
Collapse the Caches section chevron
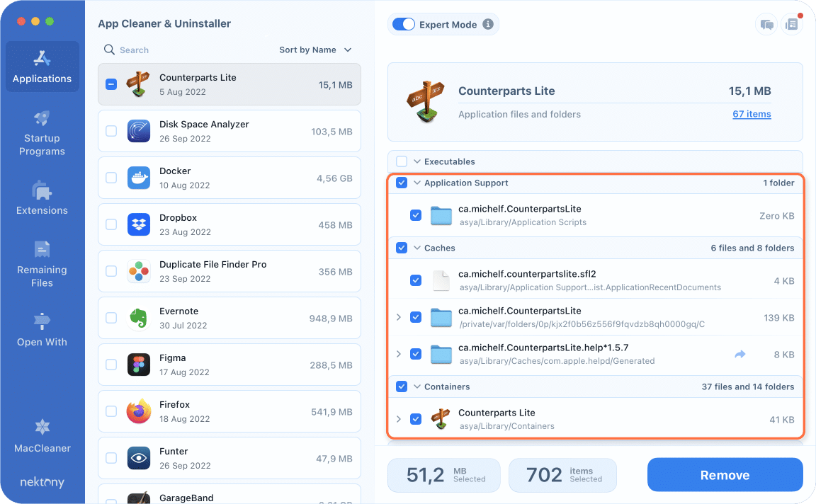[x=416, y=248]
